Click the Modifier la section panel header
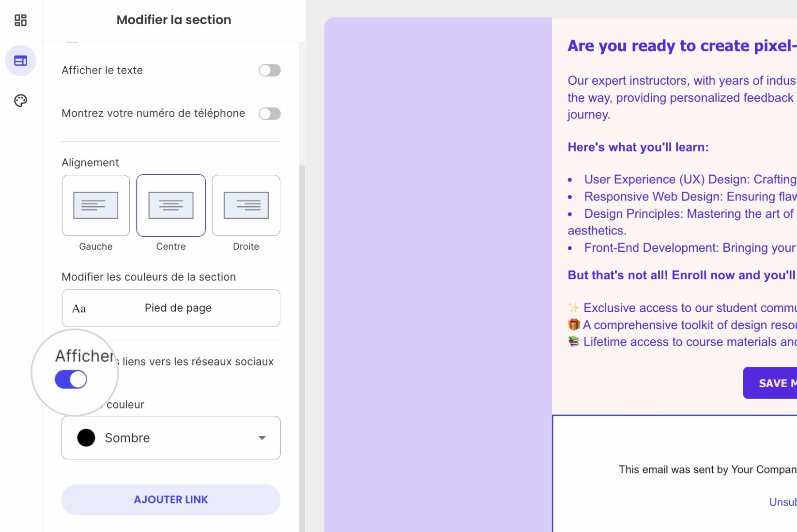 [x=174, y=20]
